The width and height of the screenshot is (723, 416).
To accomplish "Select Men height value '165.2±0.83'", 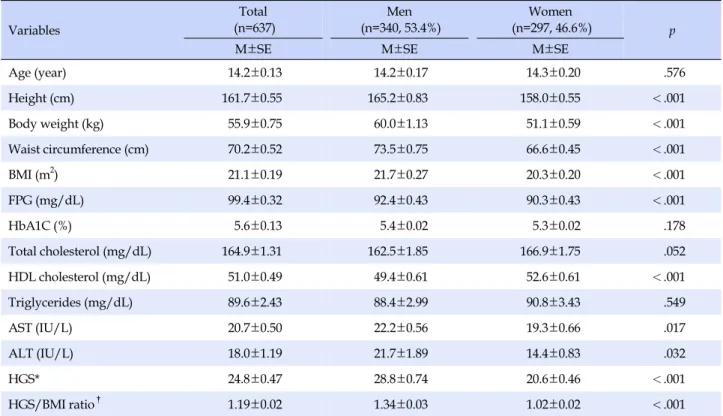I will pos(398,98).
